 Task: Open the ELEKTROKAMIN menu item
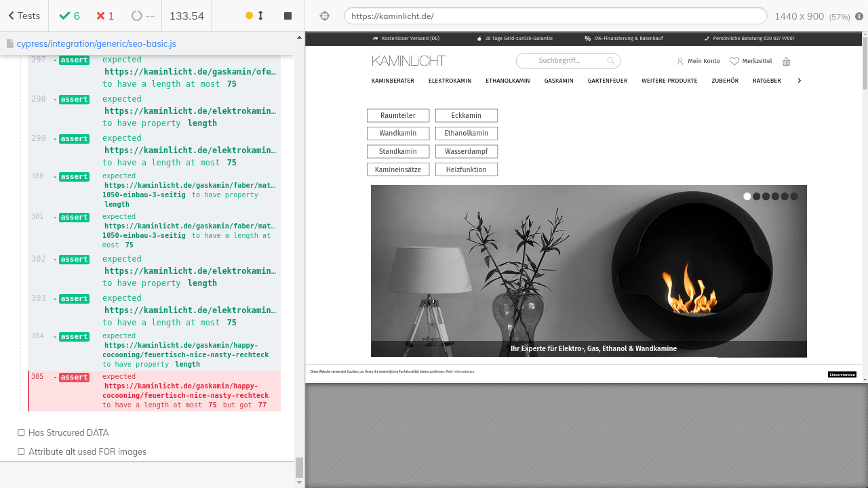click(450, 81)
